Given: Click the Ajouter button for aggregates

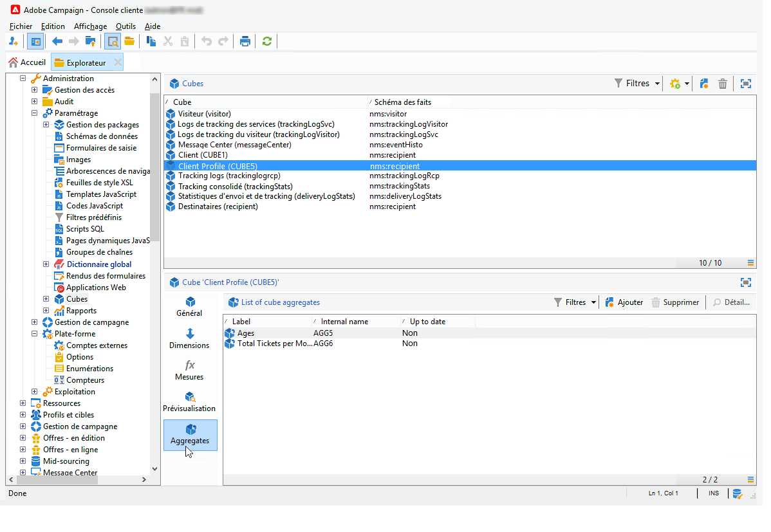Looking at the screenshot, I should 624,302.
